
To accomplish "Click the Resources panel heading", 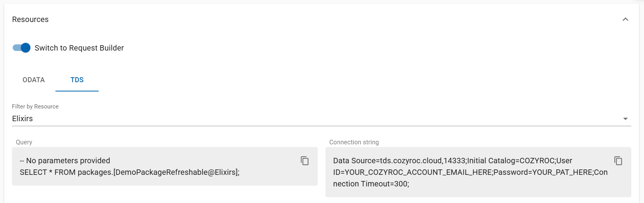I will tap(30, 19).
